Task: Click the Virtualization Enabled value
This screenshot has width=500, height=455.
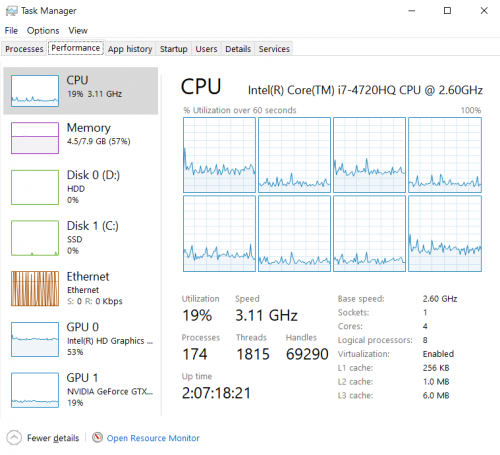Action: pos(438,354)
